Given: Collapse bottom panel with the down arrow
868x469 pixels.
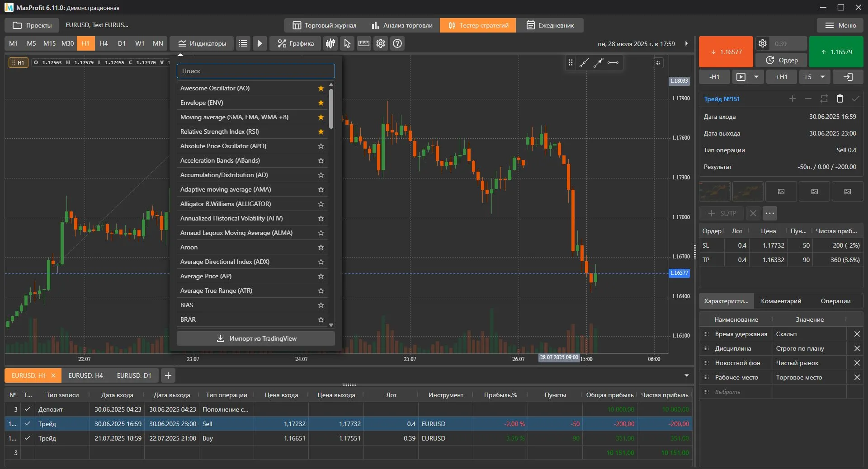Looking at the screenshot, I should pyautogui.click(x=687, y=375).
